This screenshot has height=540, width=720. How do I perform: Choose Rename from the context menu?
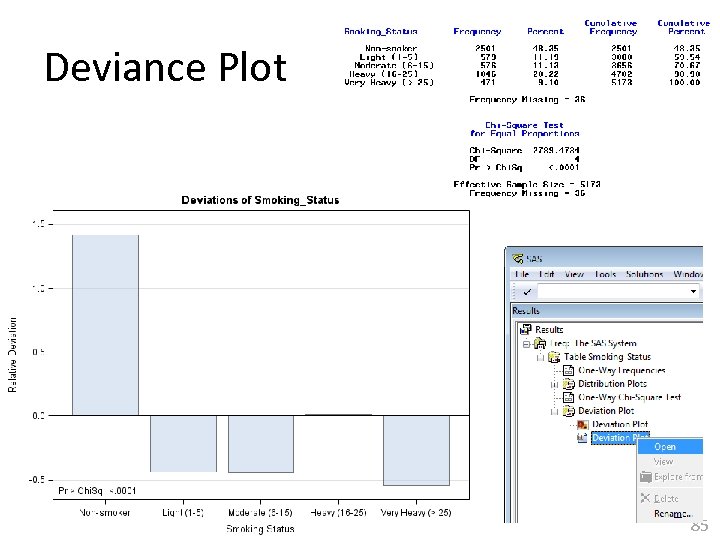pyautogui.click(x=671, y=513)
